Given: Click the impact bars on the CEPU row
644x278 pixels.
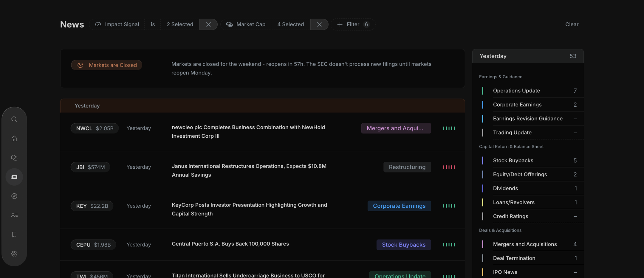Looking at the screenshot, I should pyautogui.click(x=449, y=245).
